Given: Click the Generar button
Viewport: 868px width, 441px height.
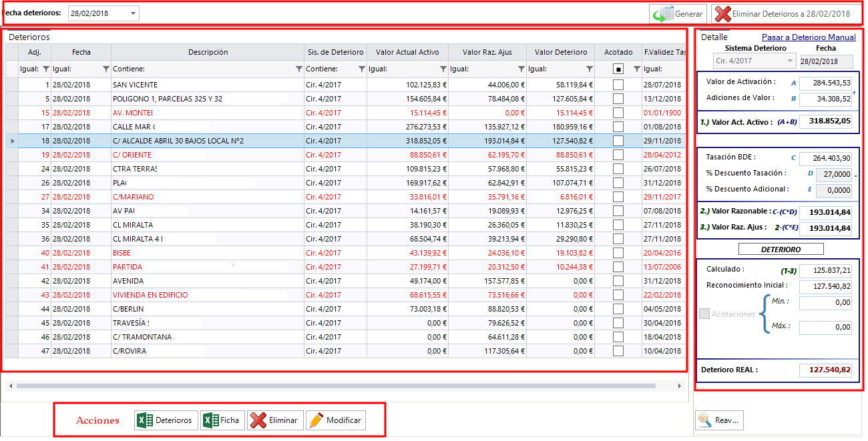Looking at the screenshot, I should (x=678, y=13).
